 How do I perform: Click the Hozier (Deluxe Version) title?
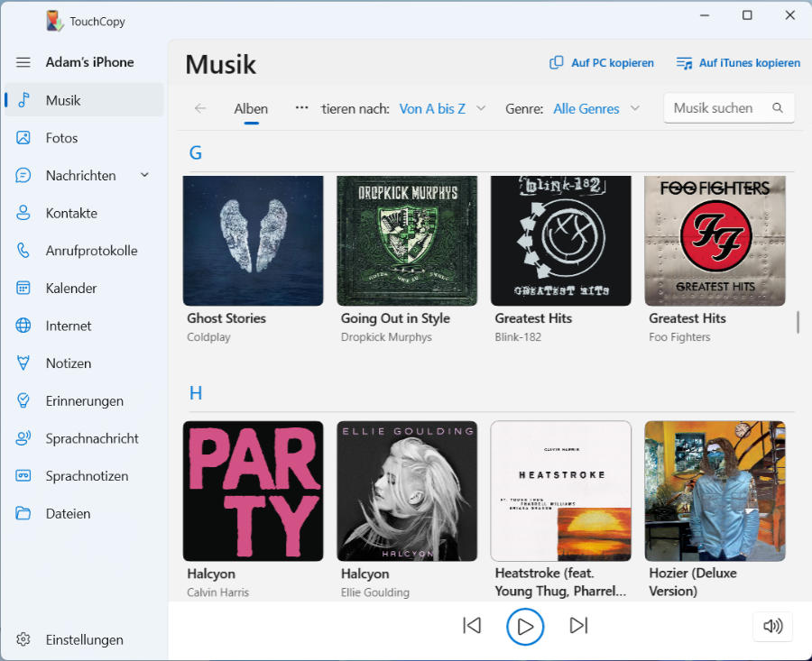[x=693, y=582]
